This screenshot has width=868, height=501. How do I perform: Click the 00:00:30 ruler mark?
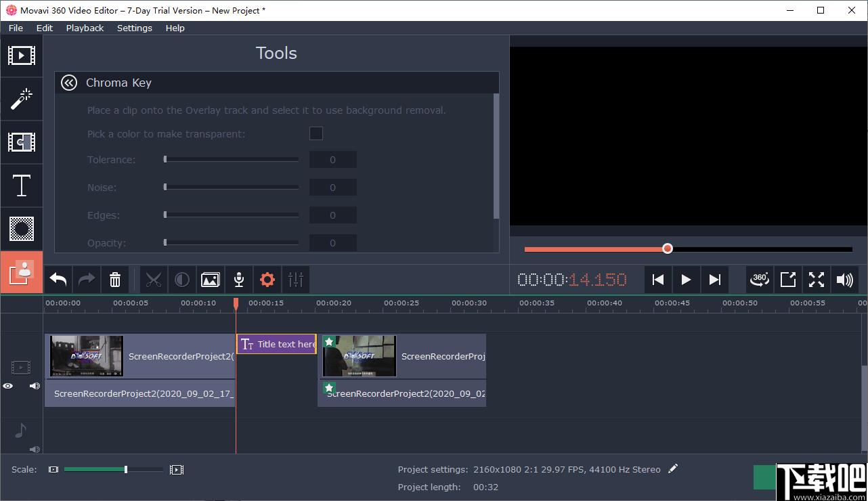[469, 303]
